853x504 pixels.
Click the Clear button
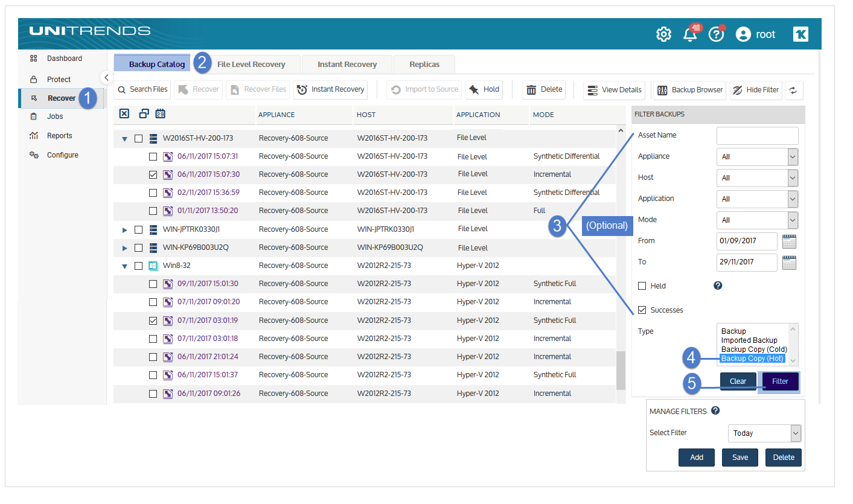click(x=738, y=381)
